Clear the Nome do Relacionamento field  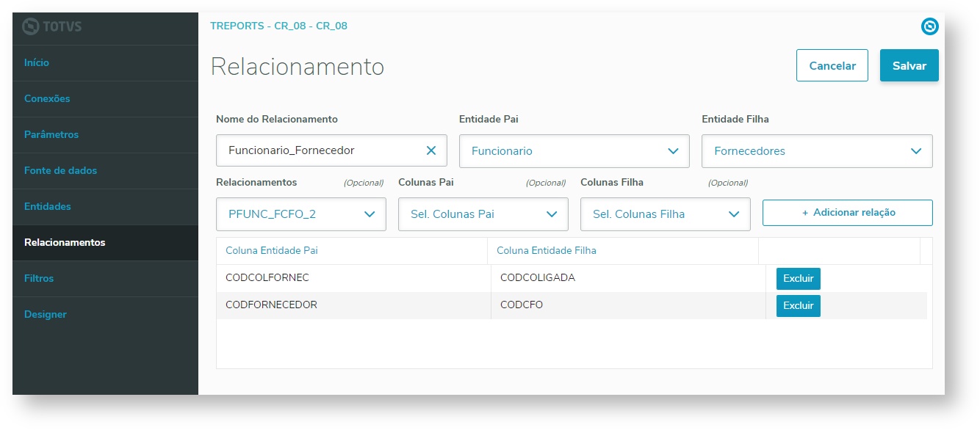pyautogui.click(x=431, y=150)
